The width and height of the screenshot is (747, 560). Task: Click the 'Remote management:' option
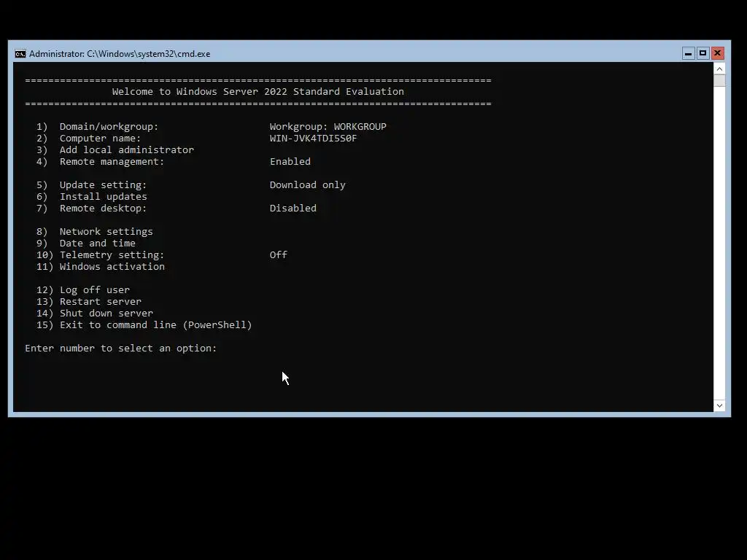100,161
